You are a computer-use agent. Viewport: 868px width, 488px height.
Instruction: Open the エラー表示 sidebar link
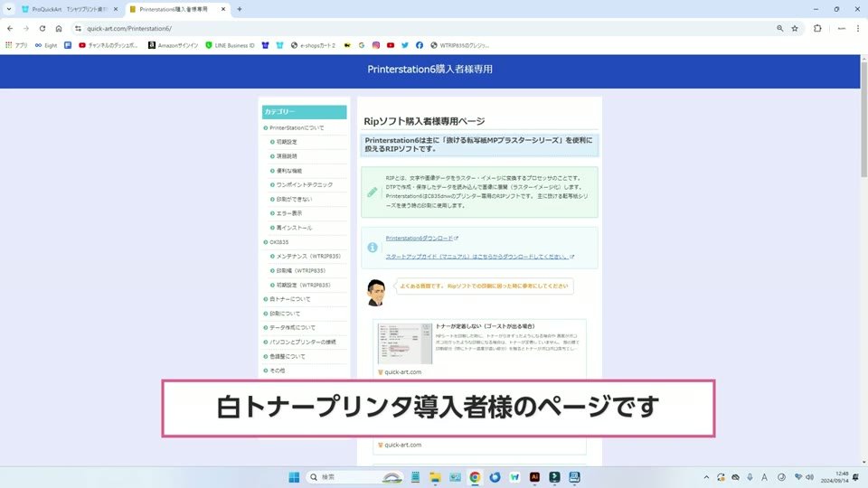[x=289, y=213]
